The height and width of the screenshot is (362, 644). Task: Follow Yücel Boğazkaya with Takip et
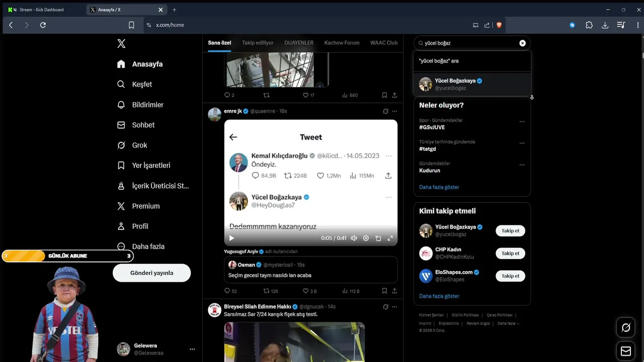(510, 231)
